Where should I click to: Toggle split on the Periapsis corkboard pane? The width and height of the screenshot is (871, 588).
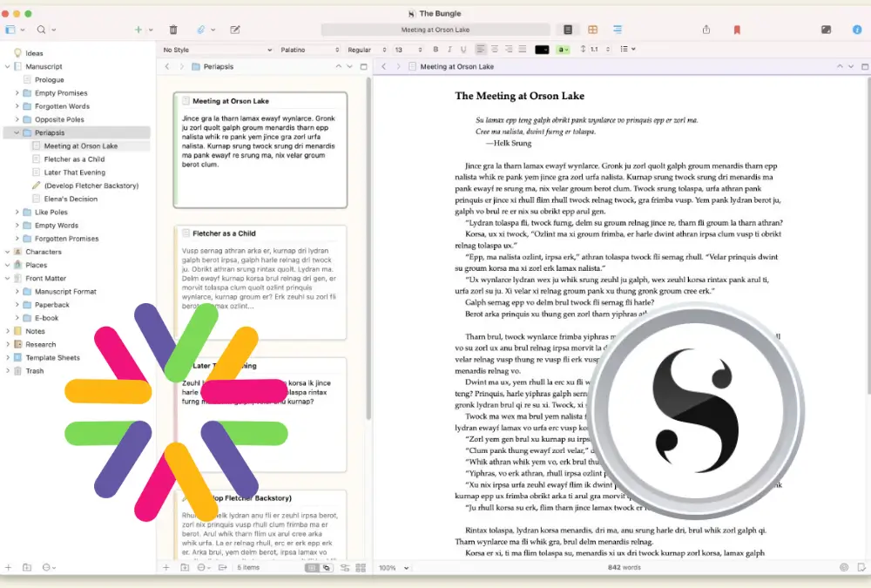364,66
